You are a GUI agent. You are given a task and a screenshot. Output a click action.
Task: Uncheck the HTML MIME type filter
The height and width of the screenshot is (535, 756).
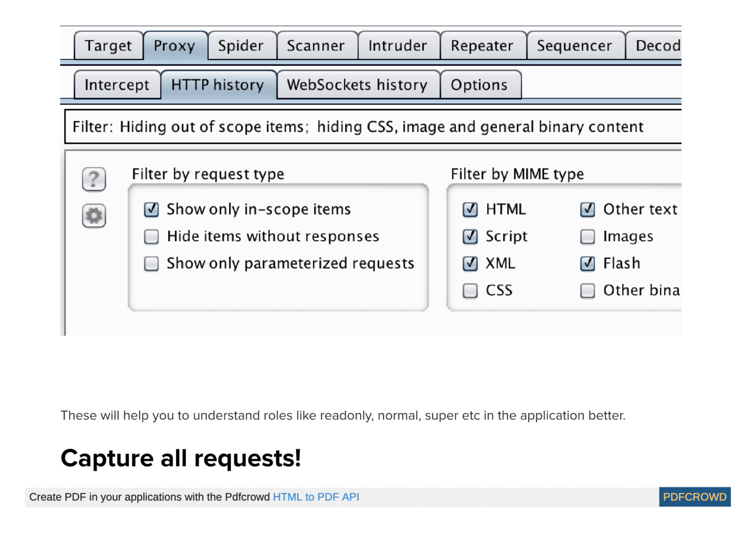470,209
